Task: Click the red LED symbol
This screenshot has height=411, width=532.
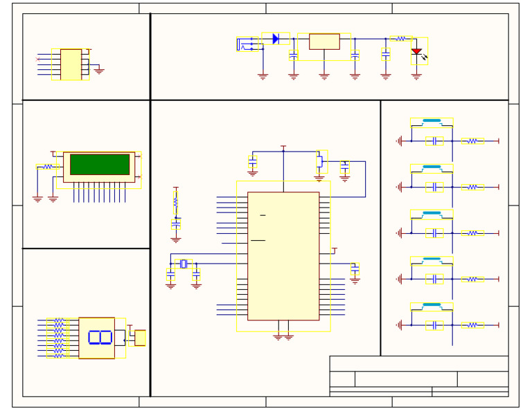Action: 416,51
